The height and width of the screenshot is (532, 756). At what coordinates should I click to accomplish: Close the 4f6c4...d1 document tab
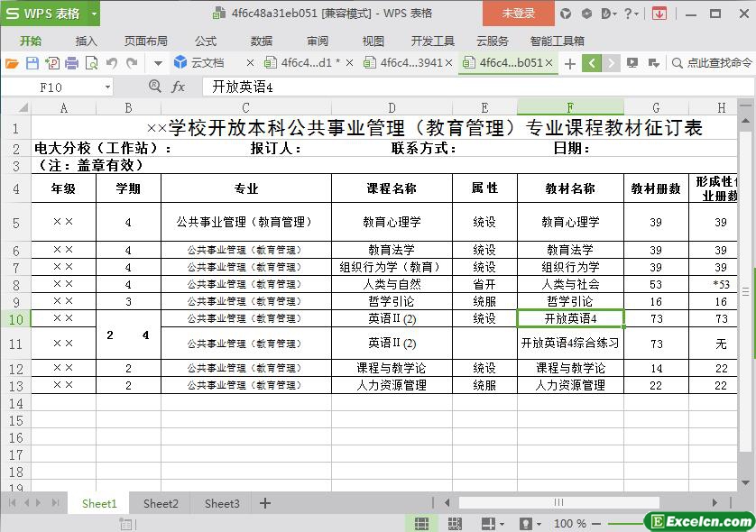(x=349, y=62)
